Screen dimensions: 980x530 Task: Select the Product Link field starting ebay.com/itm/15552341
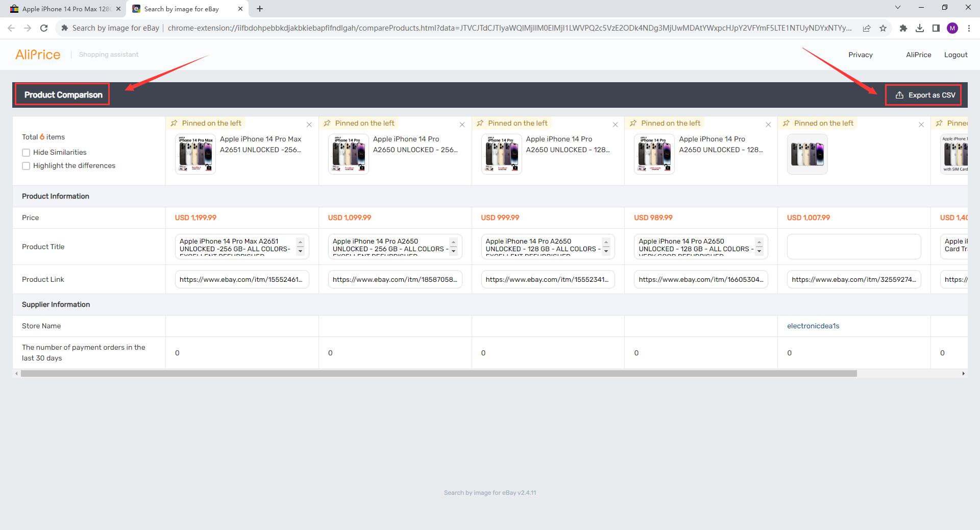[548, 279]
